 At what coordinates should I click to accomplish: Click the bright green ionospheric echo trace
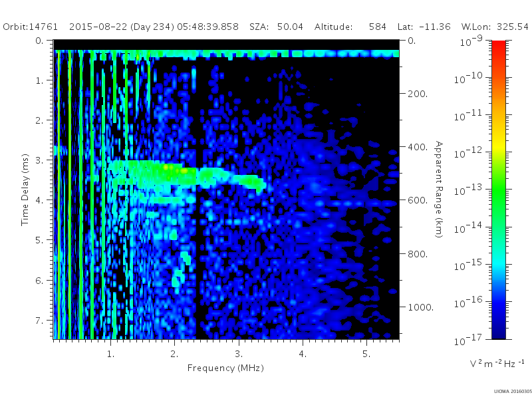pos(187,175)
